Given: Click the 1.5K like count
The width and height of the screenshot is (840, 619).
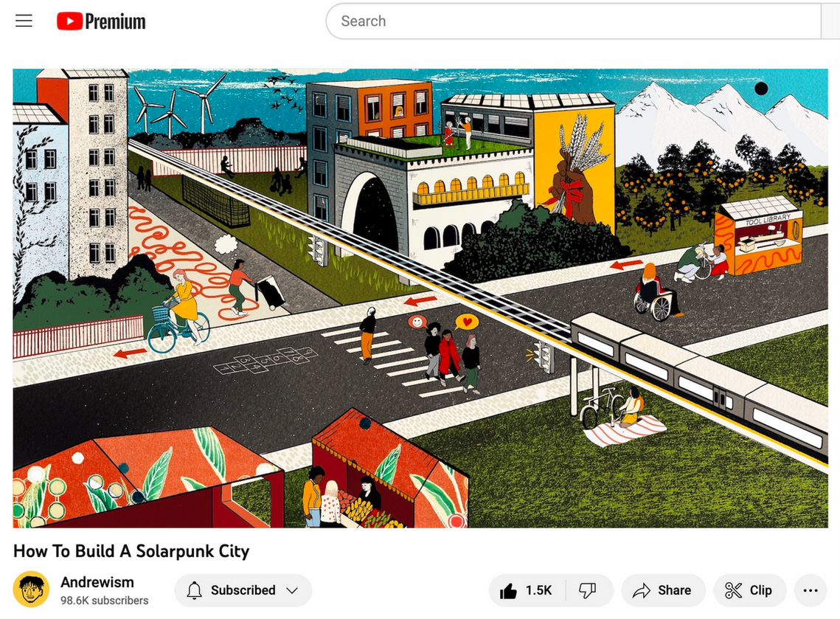Looking at the screenshot, I should (x=538, y=590).
